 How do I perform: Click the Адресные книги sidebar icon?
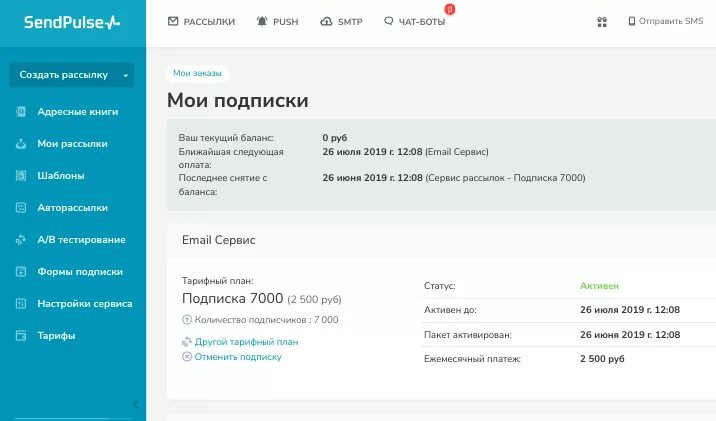coord(21,111)
